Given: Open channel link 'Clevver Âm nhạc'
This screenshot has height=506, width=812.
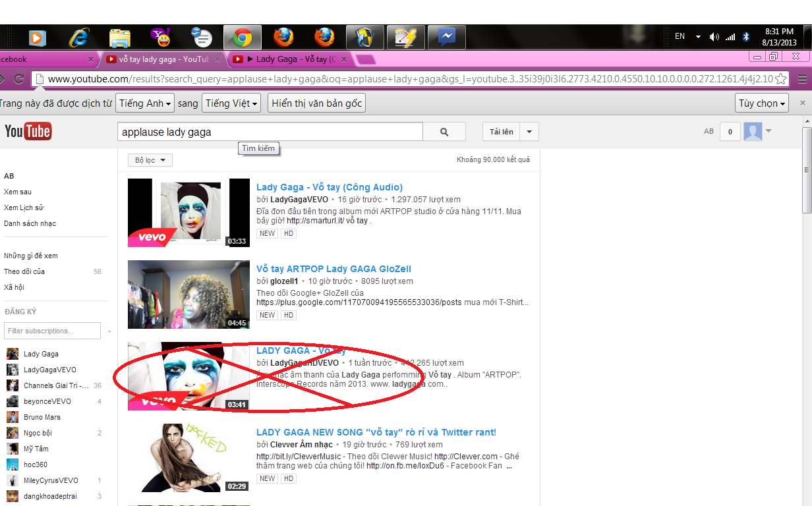Looking at the screenshot, I should 301,445.
